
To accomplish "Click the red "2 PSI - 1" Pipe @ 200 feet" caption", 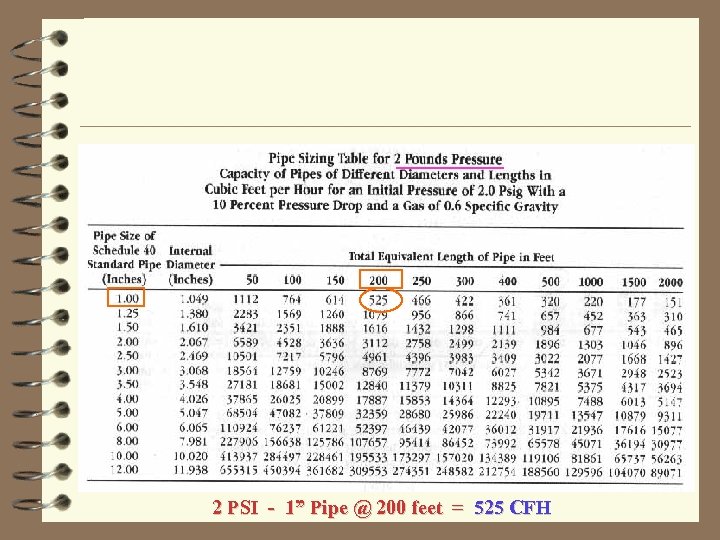I will 328,507.
